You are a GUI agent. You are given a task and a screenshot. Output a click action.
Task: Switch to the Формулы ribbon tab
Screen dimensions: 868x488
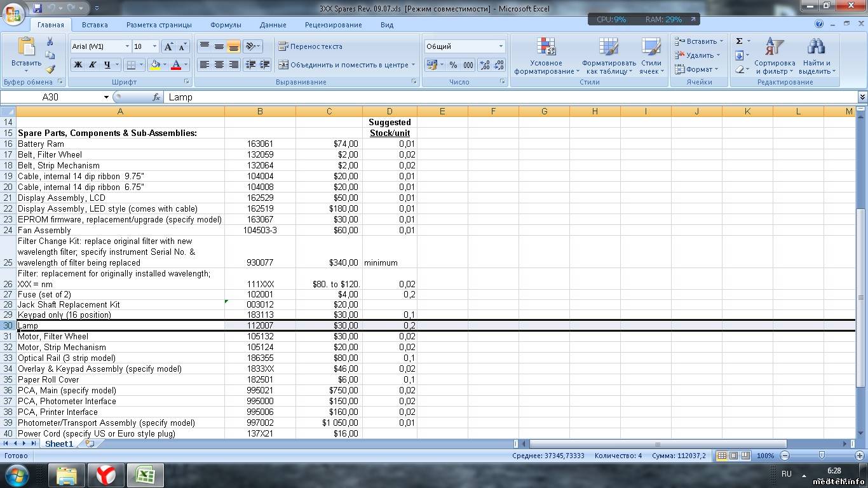coord(226,25)
